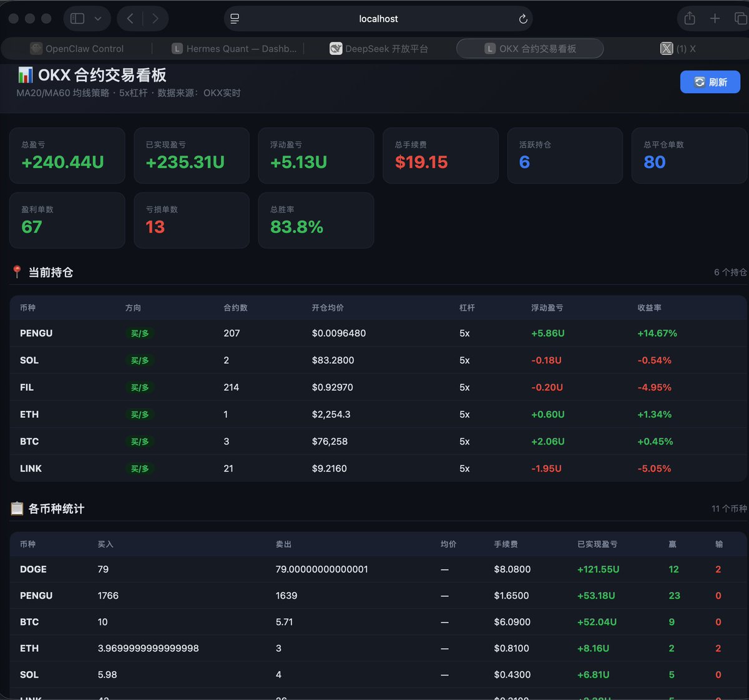Click the +14.67% return for PENGU
Image resolution: width=749 pixels, height=700 pixels.
click(657, 333)
